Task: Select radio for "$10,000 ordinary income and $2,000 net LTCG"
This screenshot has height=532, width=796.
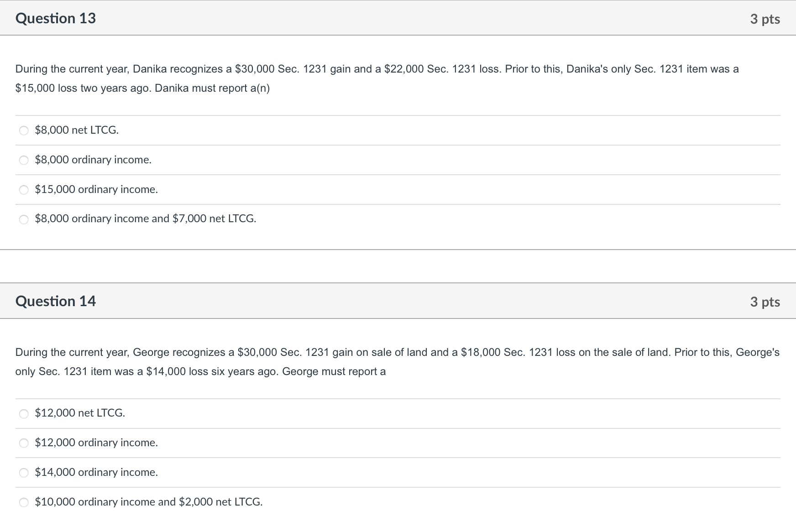Action: coord(24,502)
